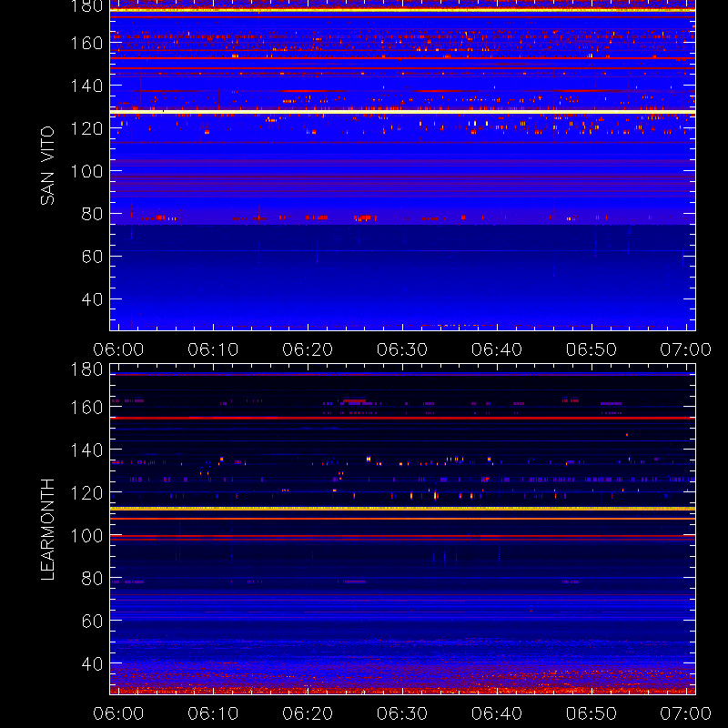Pick 06:50 time label under San Vito plot
The height and width of the screenshot is (728, 728).
point(591,349)
